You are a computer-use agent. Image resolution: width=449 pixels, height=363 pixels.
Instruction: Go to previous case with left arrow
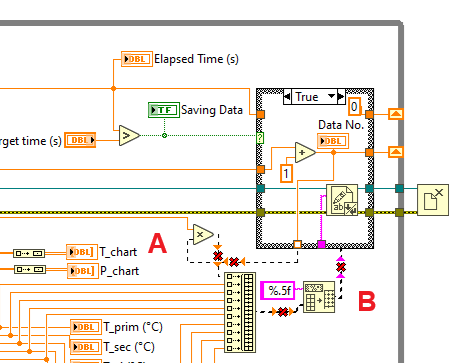287,97
